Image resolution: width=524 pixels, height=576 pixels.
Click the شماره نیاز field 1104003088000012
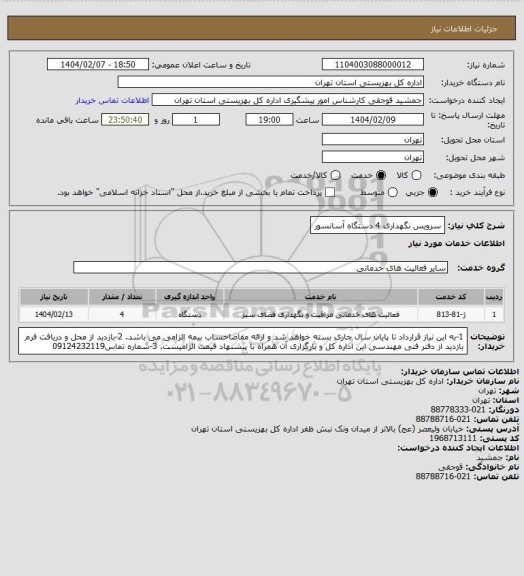373,65
